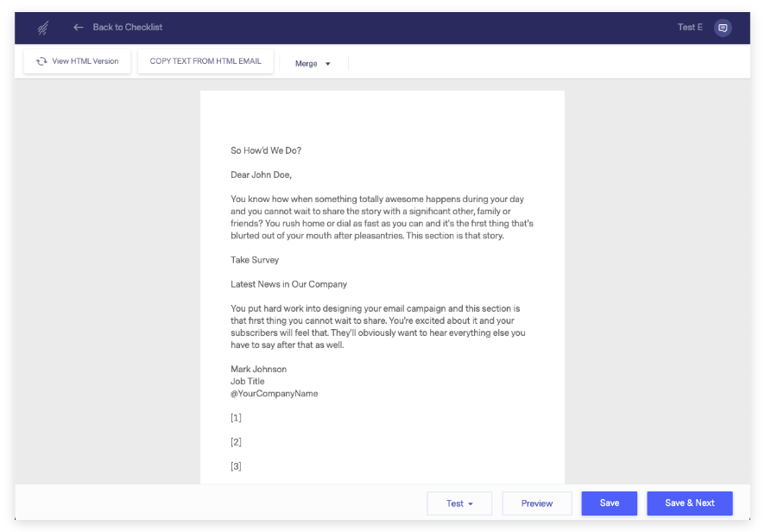765x532 pixels.
Task: Click the Preview button
Action: [x=536, y=503]
